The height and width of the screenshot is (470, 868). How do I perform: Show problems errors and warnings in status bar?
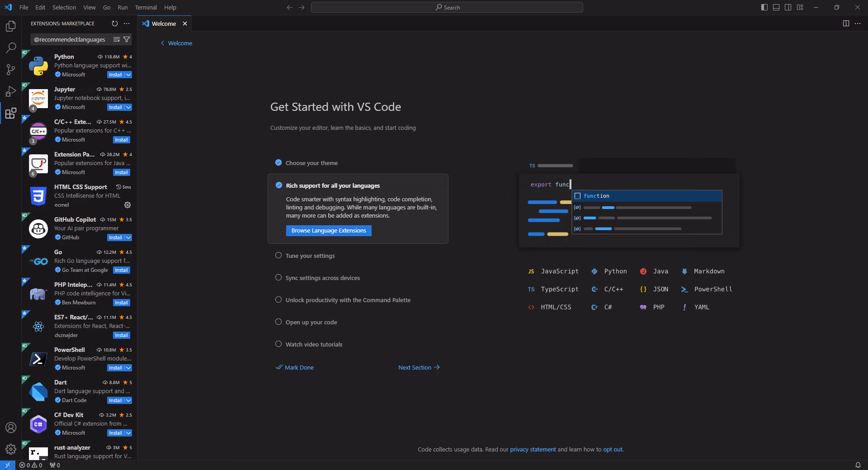pyautogui.click(x=31, y=465)
